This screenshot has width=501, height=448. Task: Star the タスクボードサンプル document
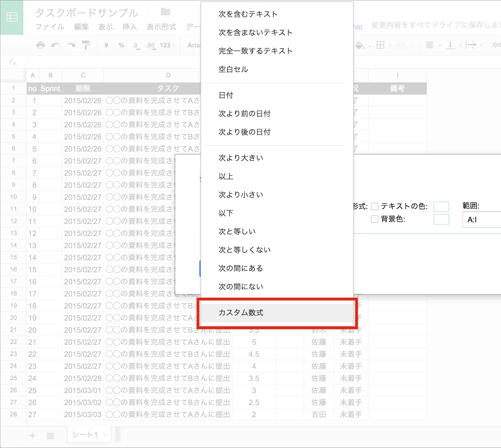(150, 12)
